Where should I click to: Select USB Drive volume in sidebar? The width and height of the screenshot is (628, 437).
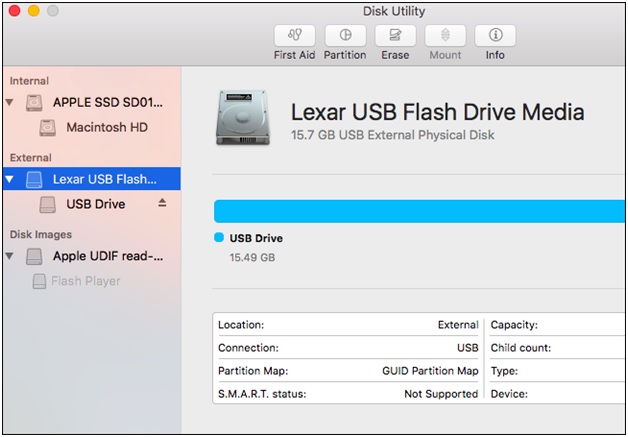pos(96,204)
